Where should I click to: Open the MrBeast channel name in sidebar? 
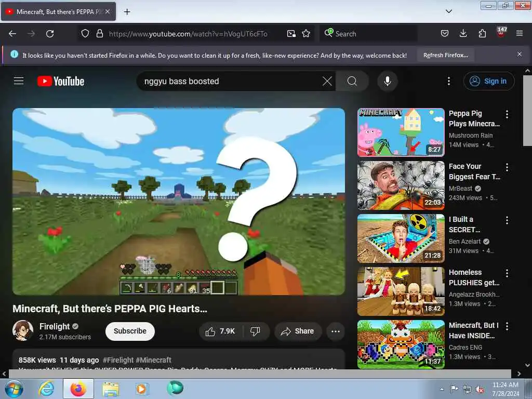coord(460,188)
